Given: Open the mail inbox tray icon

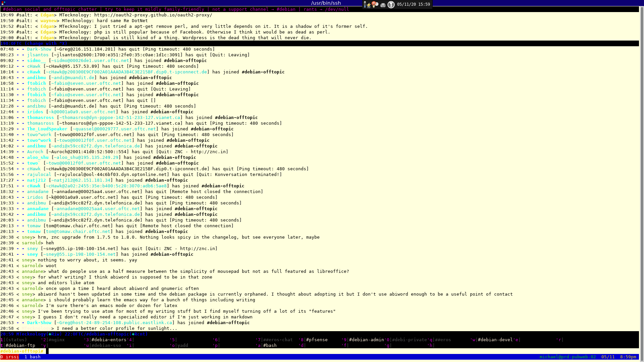Looking at the screenshot, I should tap(383, 5).
